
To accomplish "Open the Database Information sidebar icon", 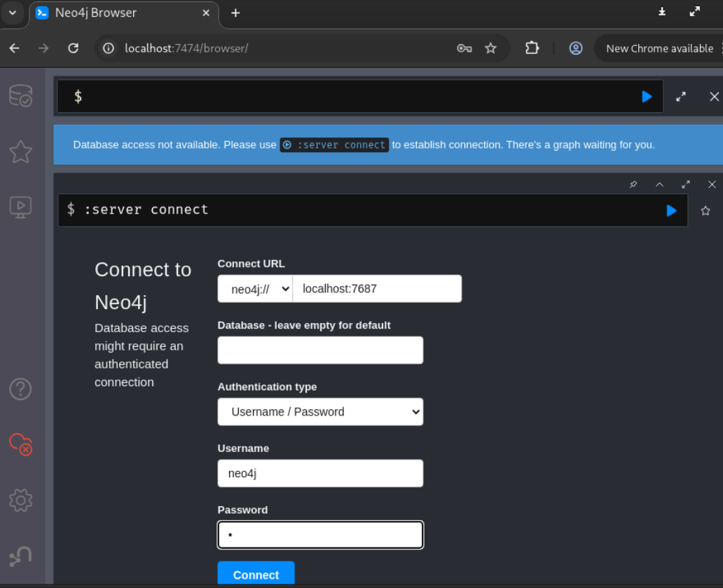I will [21, 95].
